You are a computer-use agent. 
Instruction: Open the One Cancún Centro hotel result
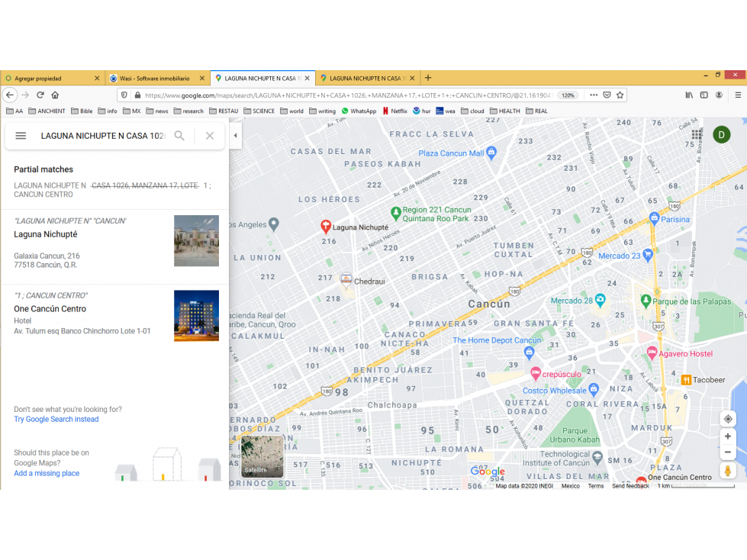tap(114, 316)
